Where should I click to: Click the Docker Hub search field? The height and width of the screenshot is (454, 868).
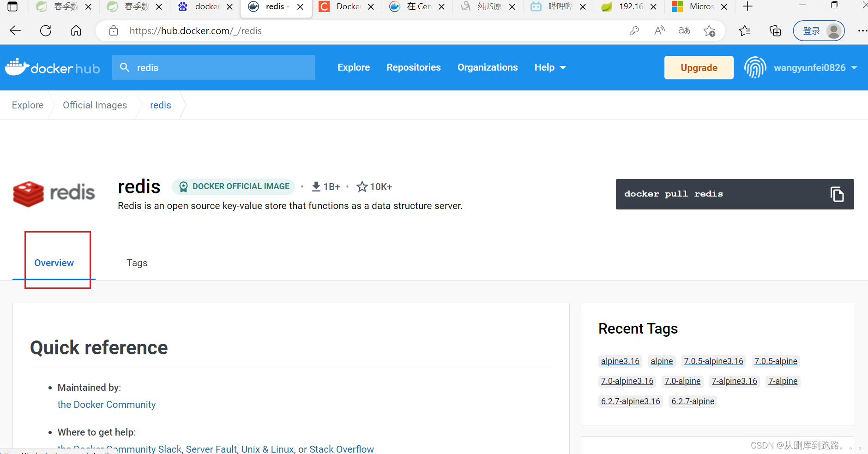tap(214, 67)
